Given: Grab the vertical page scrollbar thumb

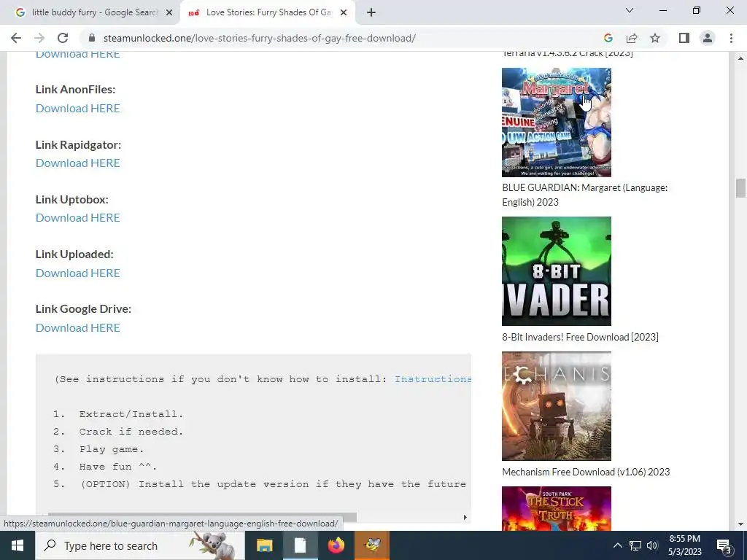Looking at the screenshot, I should [x=740, y=187].
